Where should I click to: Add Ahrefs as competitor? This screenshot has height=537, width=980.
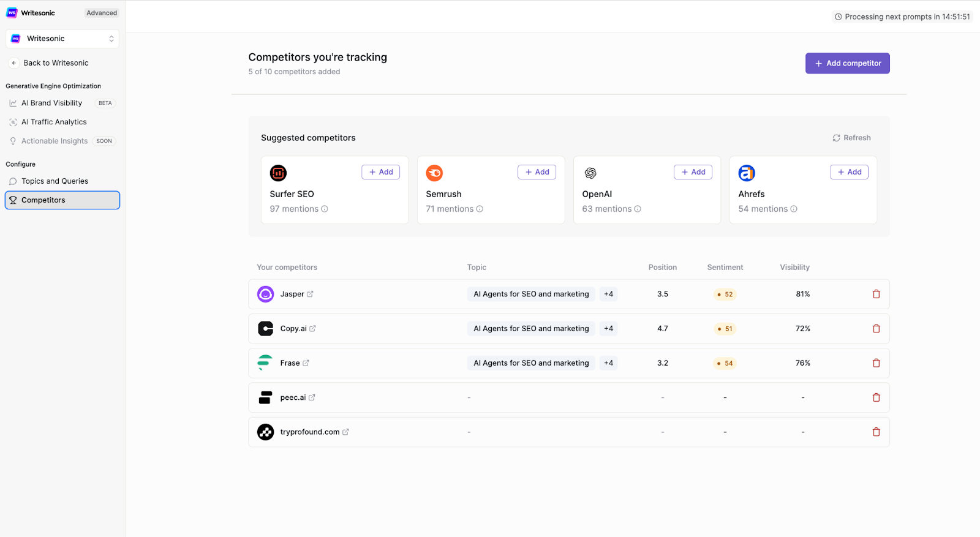click(x=849, y=172)
